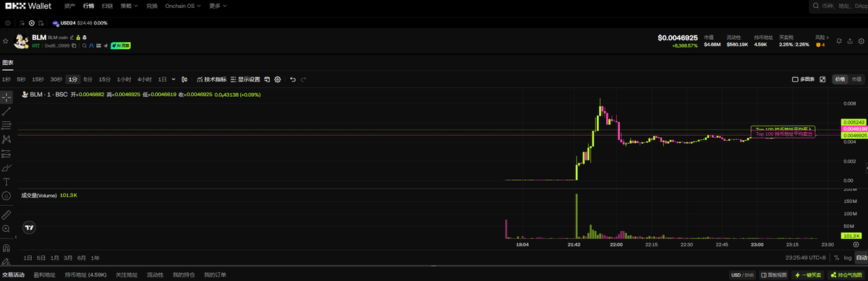868x281 pixels.
Task: Click the green 0.005243 price label
Action: coord(854,122)
